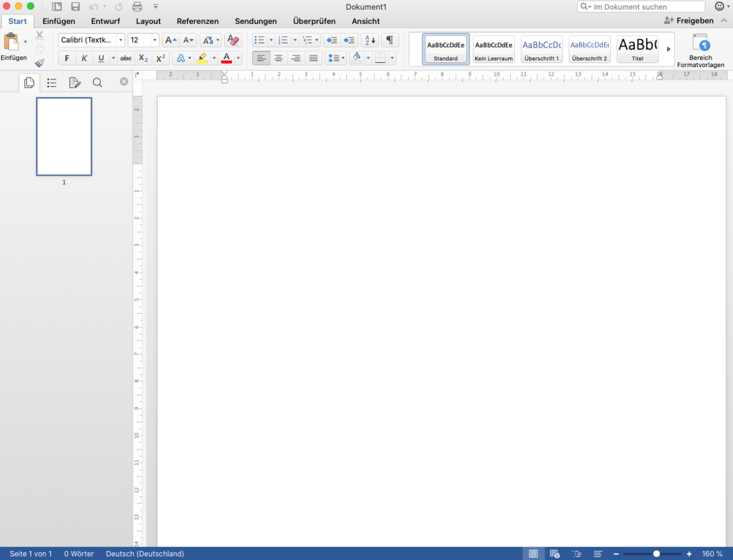Image resolution: width=733 pixels, height=560 pixels.
Task: Click the sort A-Z icon
Action: point(370,40)
